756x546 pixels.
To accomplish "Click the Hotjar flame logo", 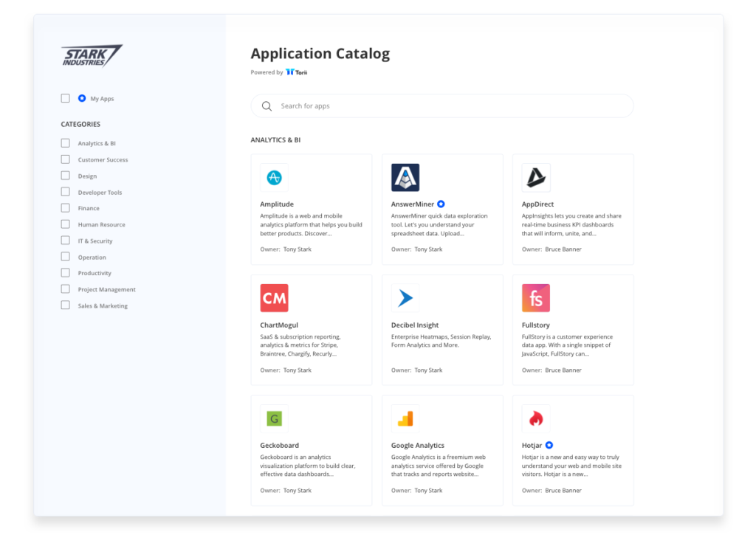I will tap(536, 418).
